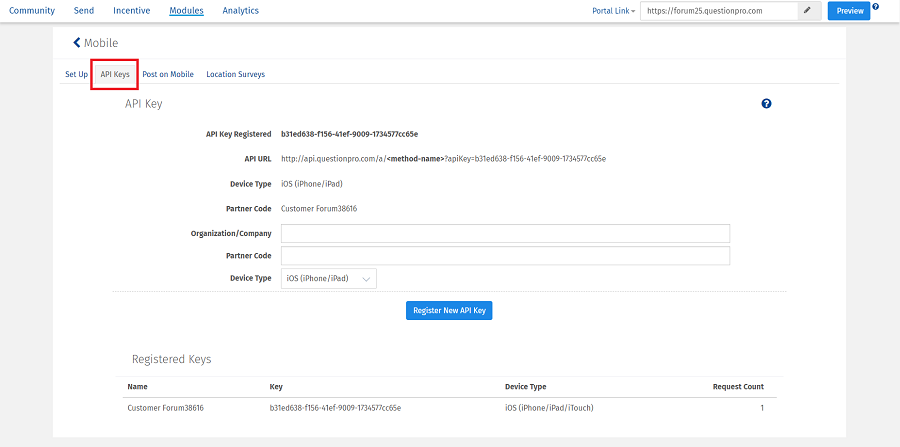Screen dimensions: 900x447
Task: Switch to the Set Up tab
Action: [x=76, y=75]
